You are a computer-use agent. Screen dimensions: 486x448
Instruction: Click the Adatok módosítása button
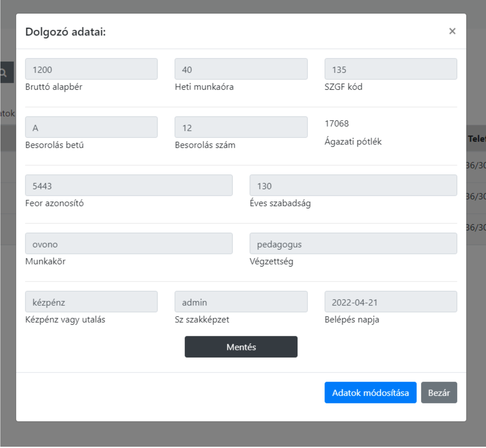pyautogui.click(x=370, y=393)
